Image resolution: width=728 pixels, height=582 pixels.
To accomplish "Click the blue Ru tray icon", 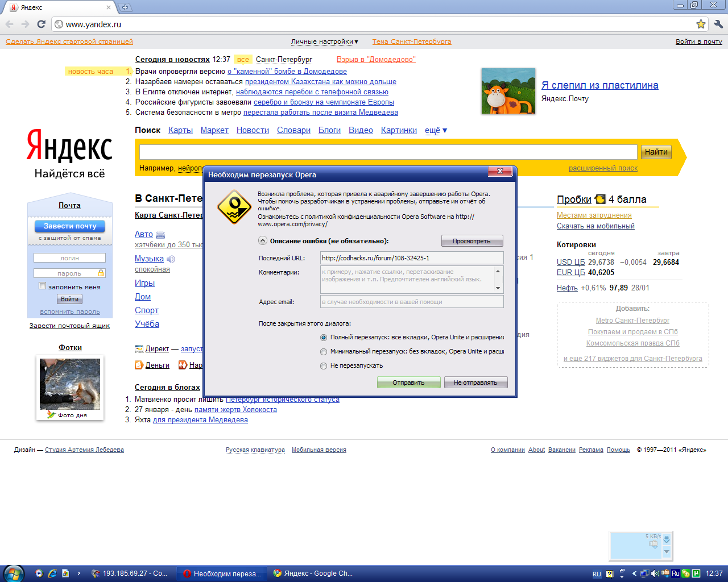I will pos(676,573).
